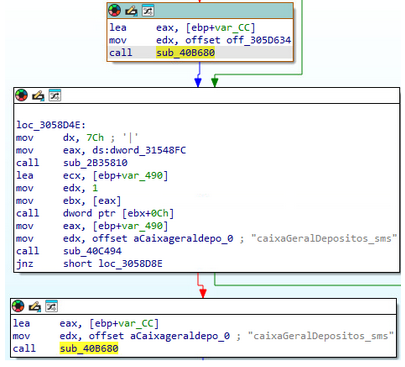Click the pencil edit icon on topmost block

[x=131, y=11]
